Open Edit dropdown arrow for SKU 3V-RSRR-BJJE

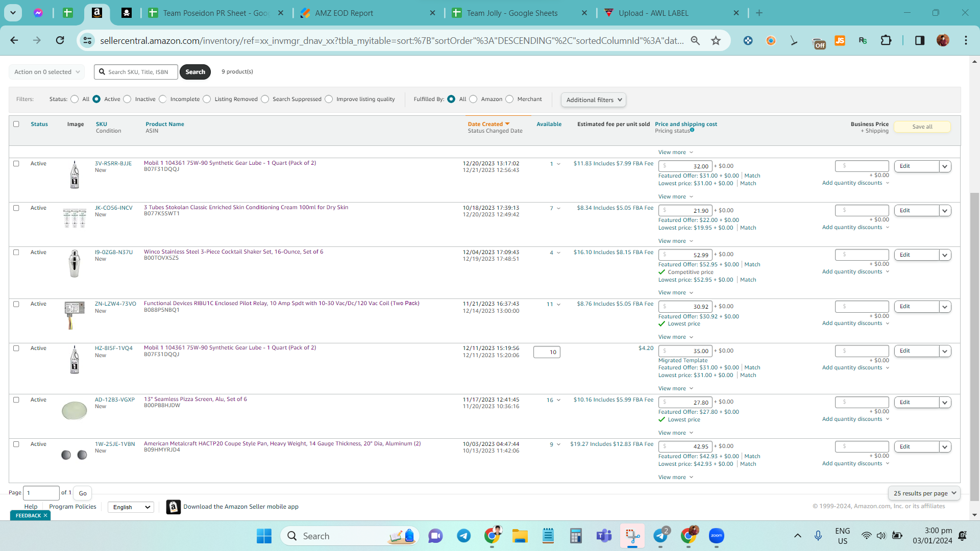[x=945, y=166]
